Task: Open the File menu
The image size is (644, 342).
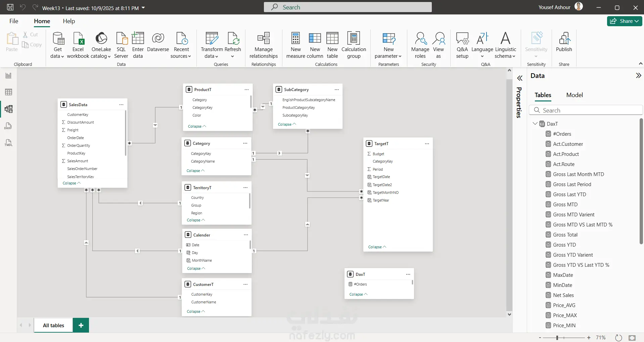Action: pyautogui.click(x=14, y=21)
